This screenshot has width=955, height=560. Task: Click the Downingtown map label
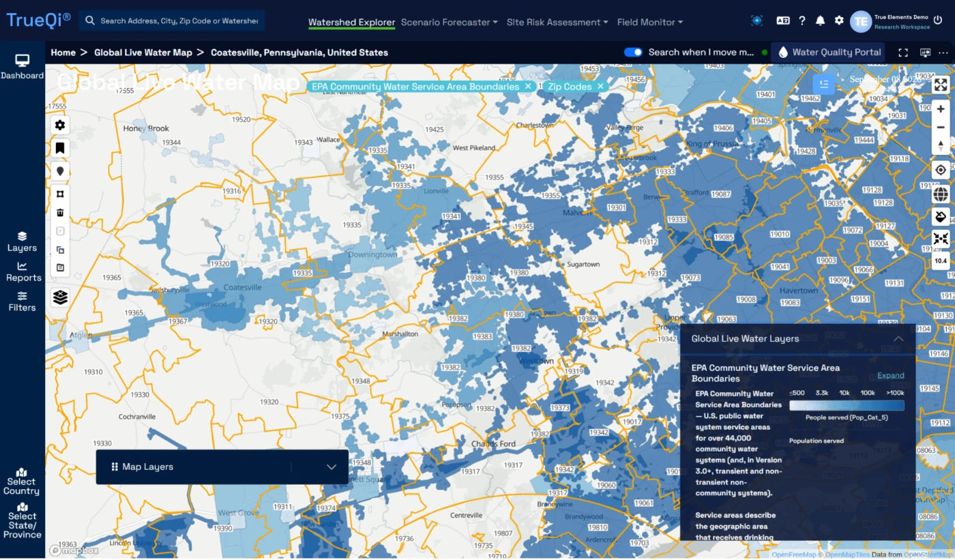pyautogui.click(x=372, y=255)
